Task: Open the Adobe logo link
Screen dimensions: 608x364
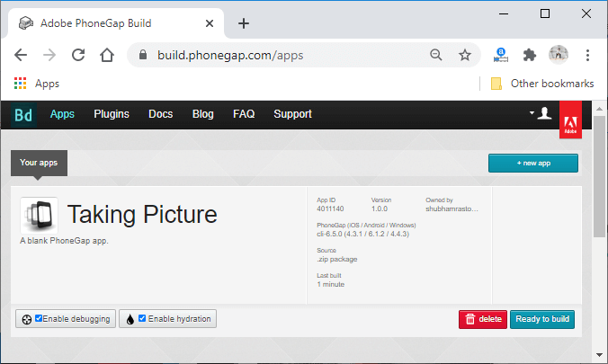Action: 570,120
